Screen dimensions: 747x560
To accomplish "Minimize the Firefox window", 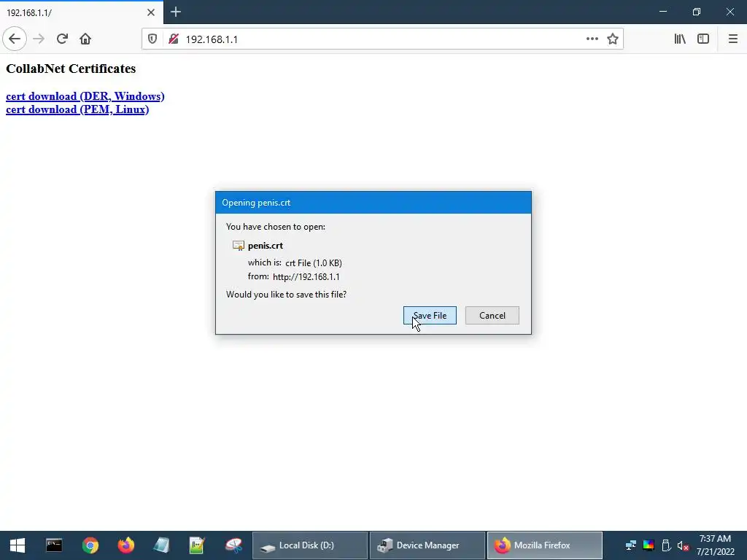I will click(x=663, y=12).
